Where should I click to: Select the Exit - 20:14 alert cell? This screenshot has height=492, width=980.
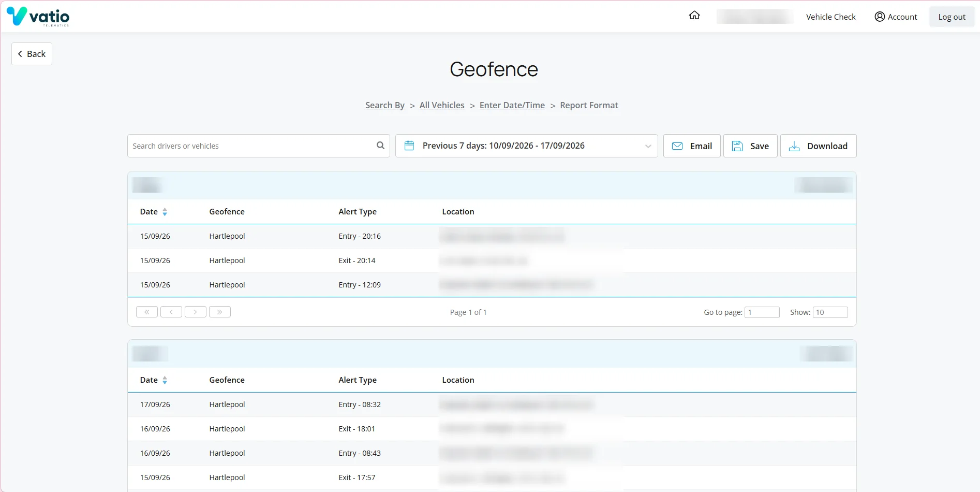pyautogui.click(x=357, y=261)
